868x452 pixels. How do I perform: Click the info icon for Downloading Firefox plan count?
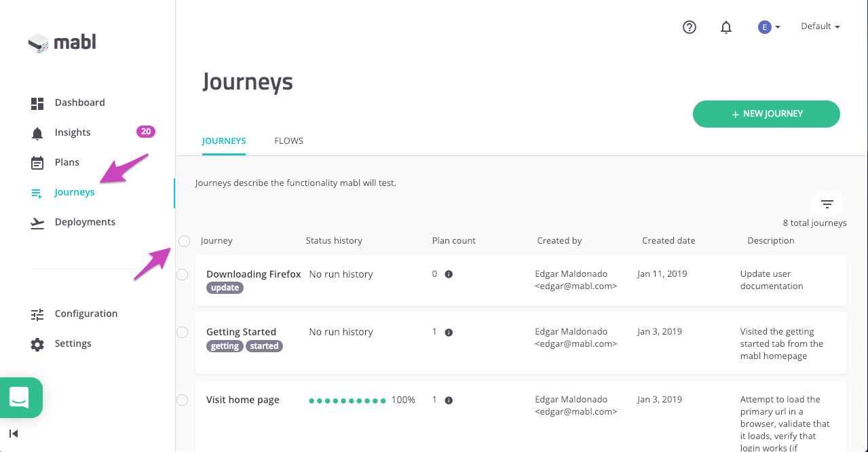pos(449,274)
